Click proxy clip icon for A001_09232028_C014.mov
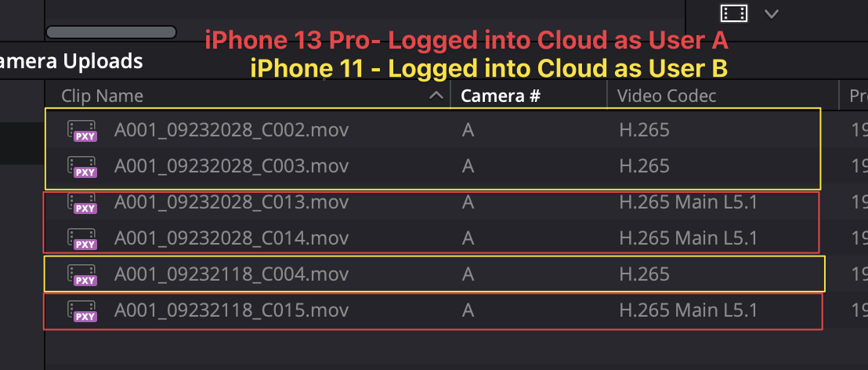The height and width of the screenshot is (370, 868). [82, 239]
